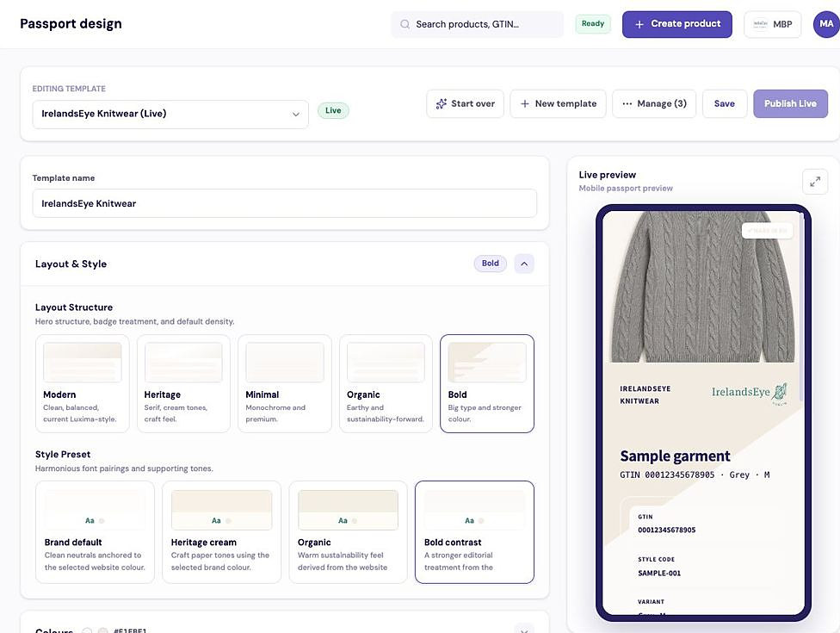Viewport: 840px width, 633px height.
Task: Choose the Organic style preset
Action: coord(348,531)
